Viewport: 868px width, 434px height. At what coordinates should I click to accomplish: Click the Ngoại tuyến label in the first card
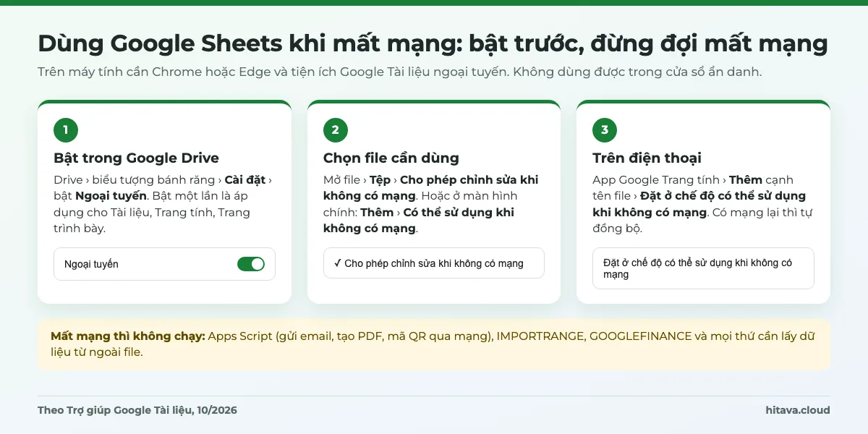(91, 264)
